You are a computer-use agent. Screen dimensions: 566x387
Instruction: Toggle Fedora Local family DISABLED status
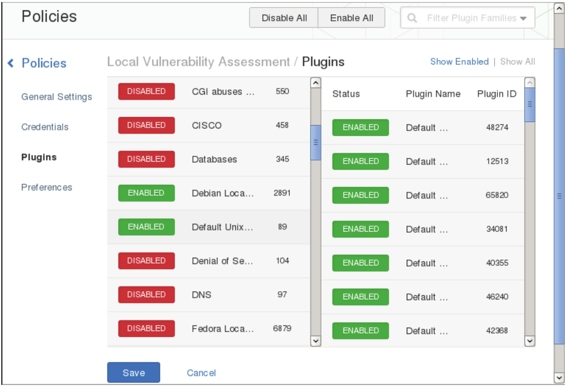tap(146, 329)
